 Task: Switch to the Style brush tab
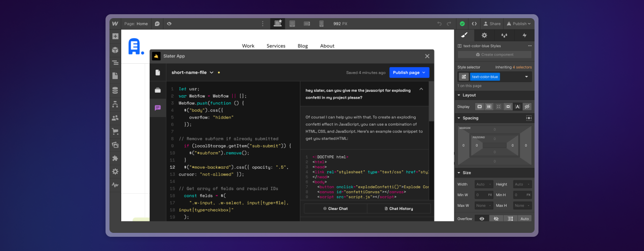pyautogui.click(x=464, y=35)
